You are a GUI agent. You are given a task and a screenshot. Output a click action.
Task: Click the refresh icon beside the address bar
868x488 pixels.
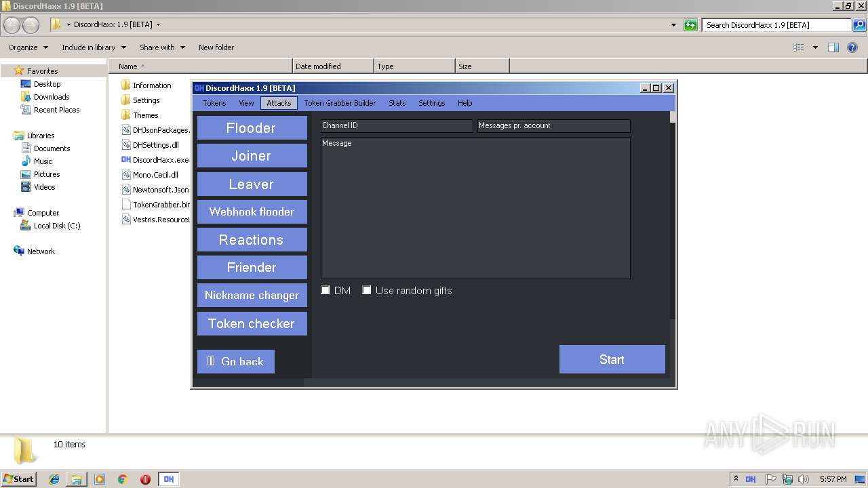pos(690,25)
